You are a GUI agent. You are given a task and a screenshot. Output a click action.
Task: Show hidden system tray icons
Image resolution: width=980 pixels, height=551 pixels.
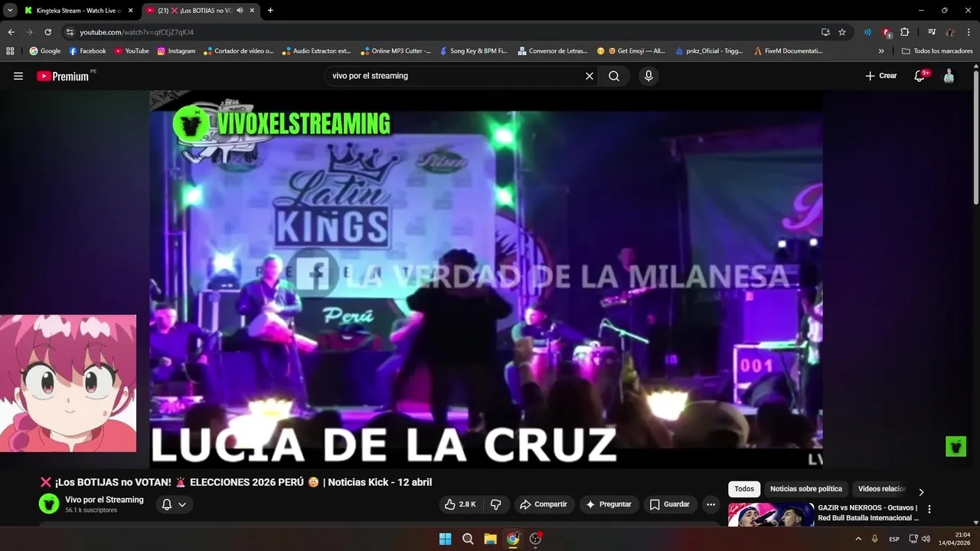858,539
